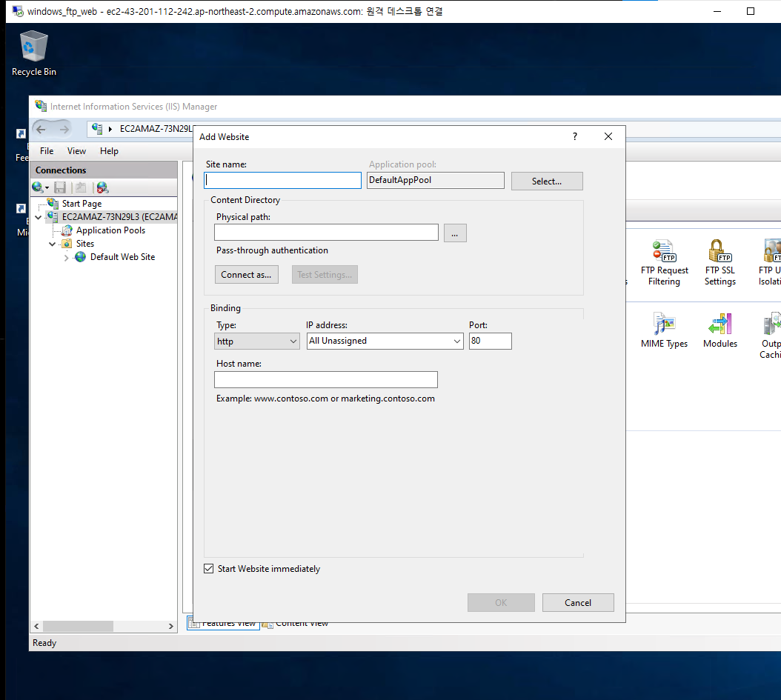Click the server icon in the address bar
Image resolution: width=781 pixels, height=700 pixels.
97,128
